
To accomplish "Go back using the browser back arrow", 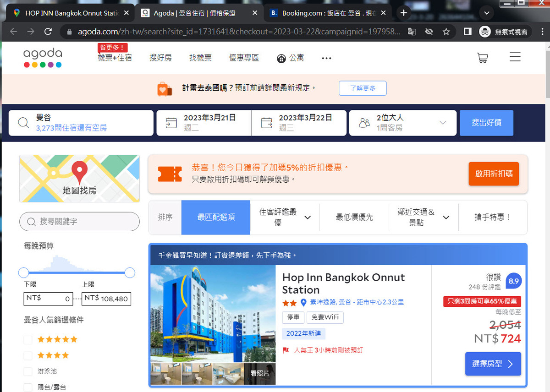I will [x=13, y=32].
